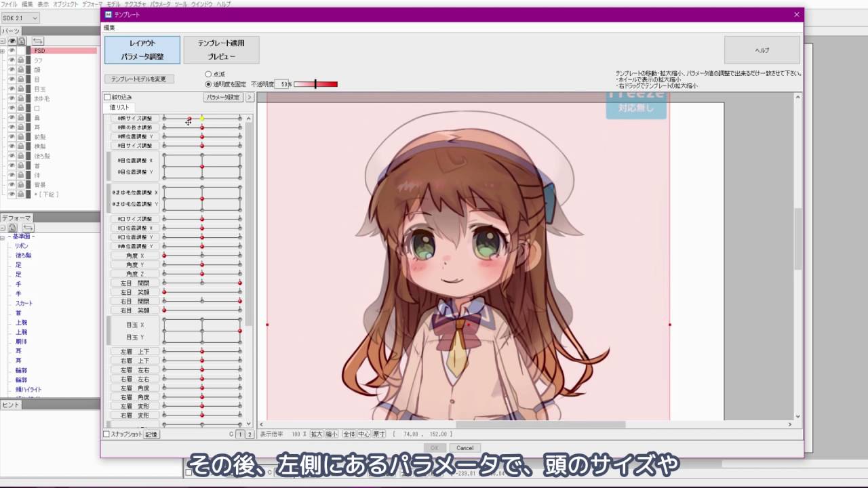Select the 点滅 radio button

pos(208,75)
